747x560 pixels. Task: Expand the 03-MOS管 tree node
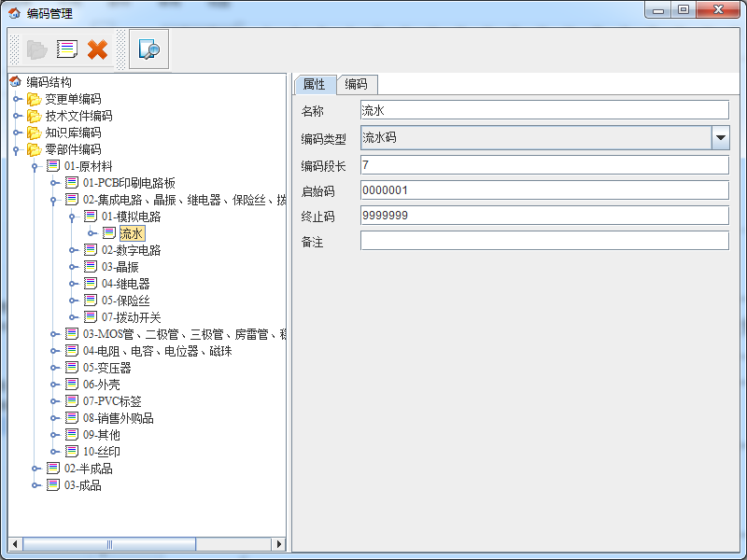(x=55, y=334)
